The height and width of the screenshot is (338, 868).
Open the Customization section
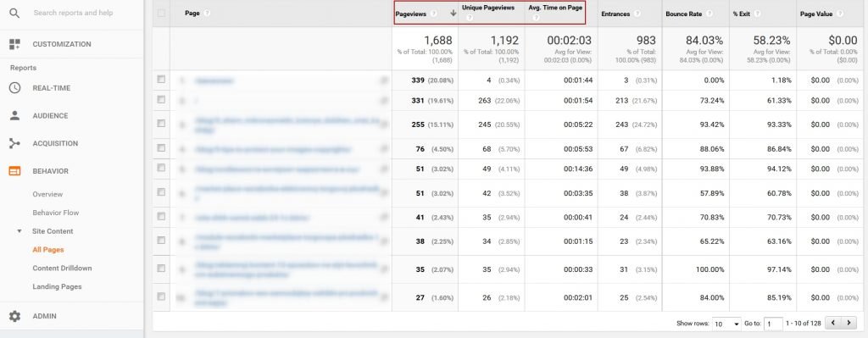tap(61, 44)
